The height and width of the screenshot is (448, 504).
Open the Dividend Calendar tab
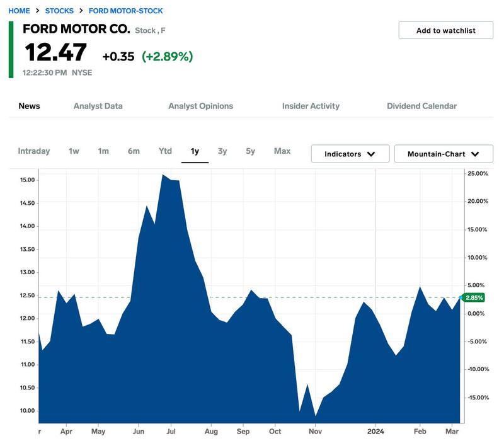421,106
